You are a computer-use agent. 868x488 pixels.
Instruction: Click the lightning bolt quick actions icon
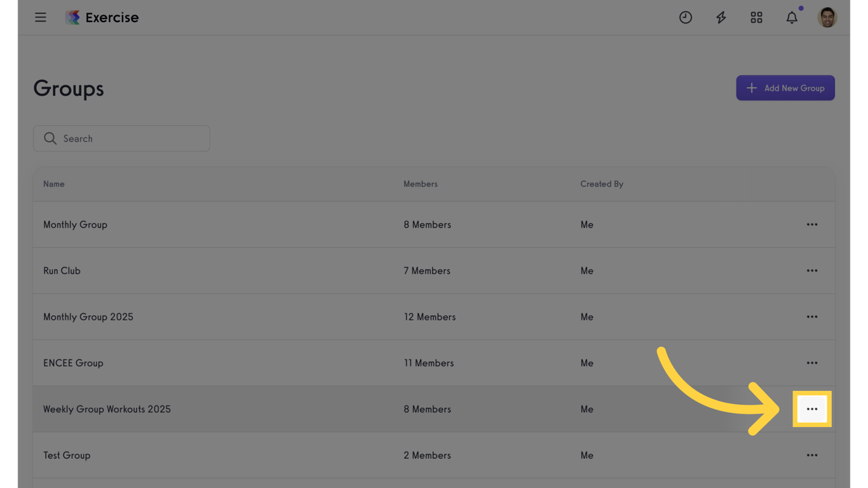[x=721, y=18]
